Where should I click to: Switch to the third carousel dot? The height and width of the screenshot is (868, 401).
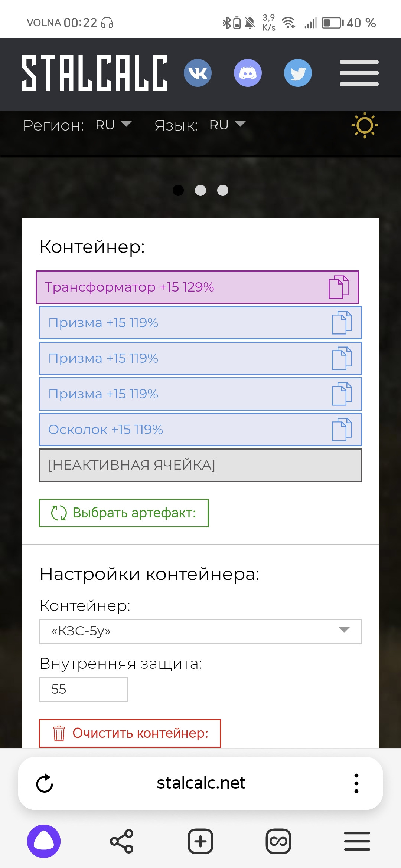coord(223,190)
